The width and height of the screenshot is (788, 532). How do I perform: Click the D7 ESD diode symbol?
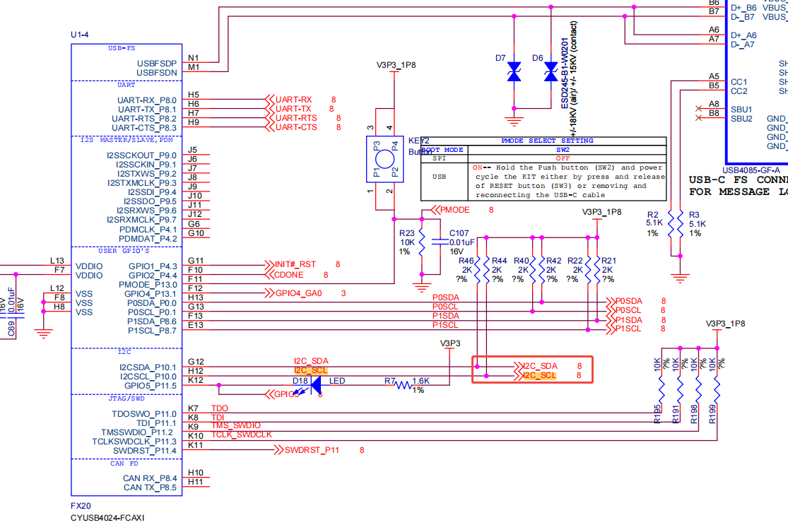click(x=514, y=71)
